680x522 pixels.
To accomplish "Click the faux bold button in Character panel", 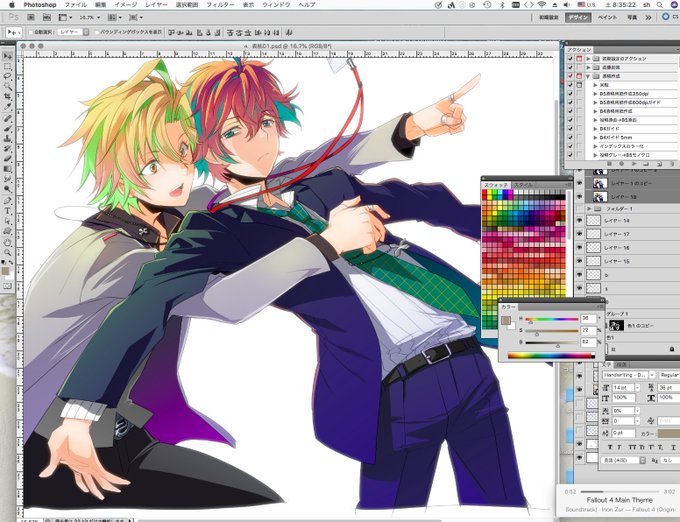I will [610, 447].
